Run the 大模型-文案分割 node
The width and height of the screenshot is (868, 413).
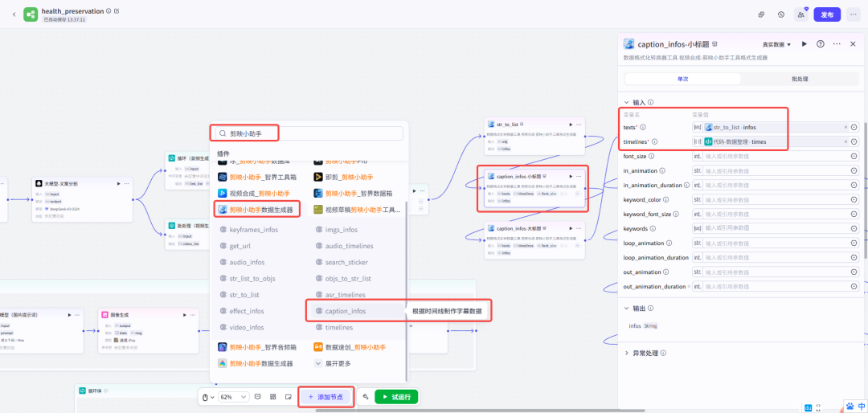(x=118, y=183)
